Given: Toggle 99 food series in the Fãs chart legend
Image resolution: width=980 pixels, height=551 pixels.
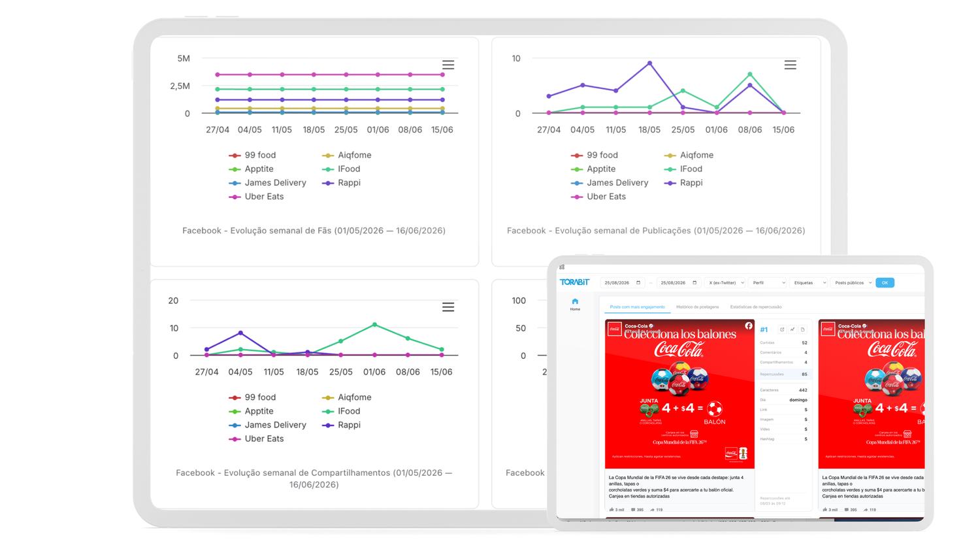Looking at the screenshot, I should click(252, 155).
